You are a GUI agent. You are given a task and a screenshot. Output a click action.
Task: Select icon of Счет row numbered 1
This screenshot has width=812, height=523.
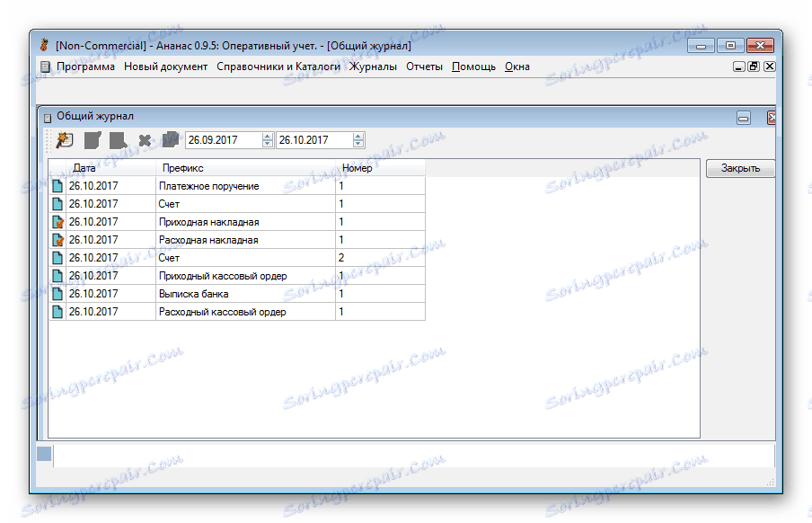pyautogui.click(x=57, y=204)
